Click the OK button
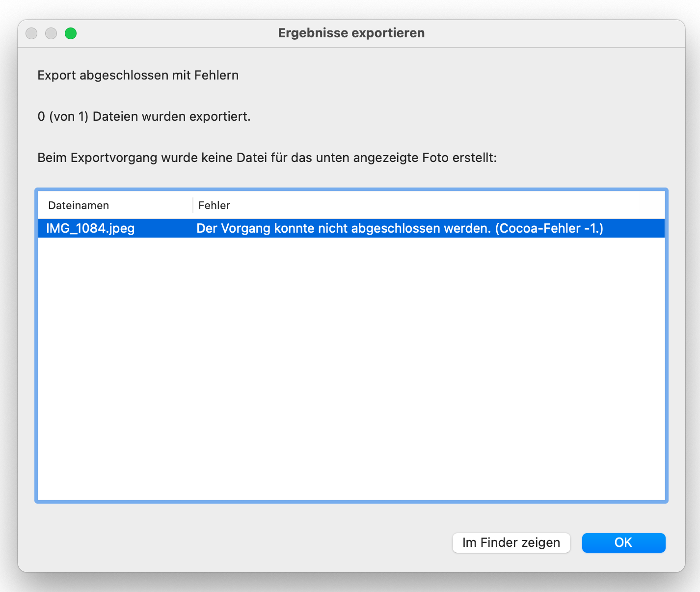Screen dimensions: 700x592 623,542
